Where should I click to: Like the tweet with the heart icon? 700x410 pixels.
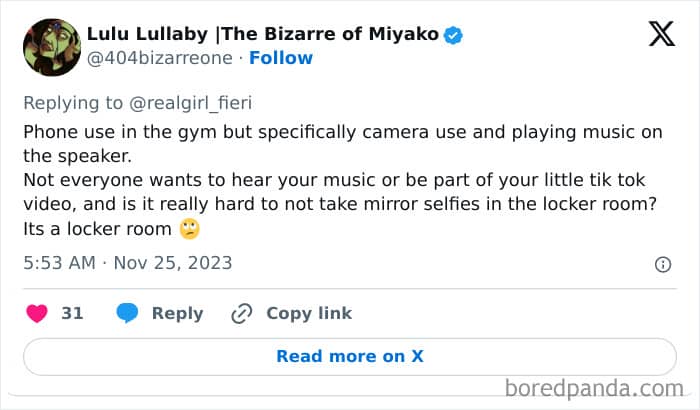pyautogui.click(x=36, y=313)
